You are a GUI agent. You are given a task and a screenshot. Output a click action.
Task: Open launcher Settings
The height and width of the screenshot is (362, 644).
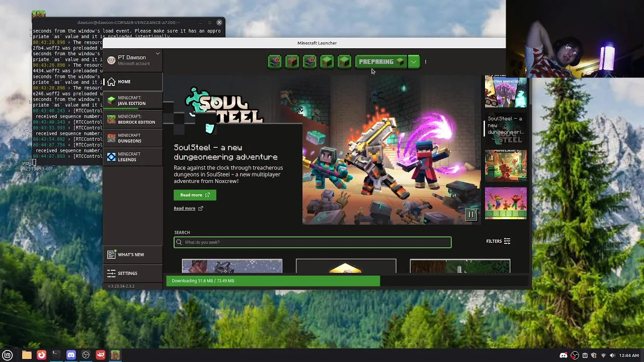[133, 273]
